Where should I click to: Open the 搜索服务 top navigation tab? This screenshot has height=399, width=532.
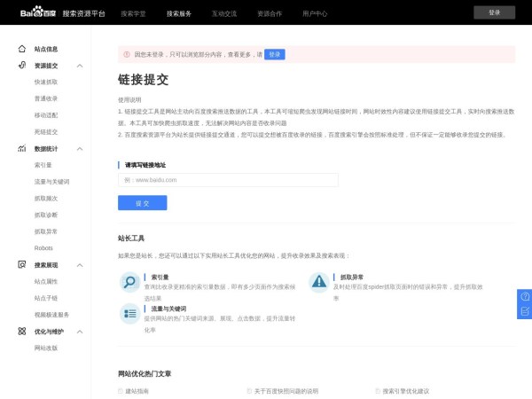click(x=179, y=14)
